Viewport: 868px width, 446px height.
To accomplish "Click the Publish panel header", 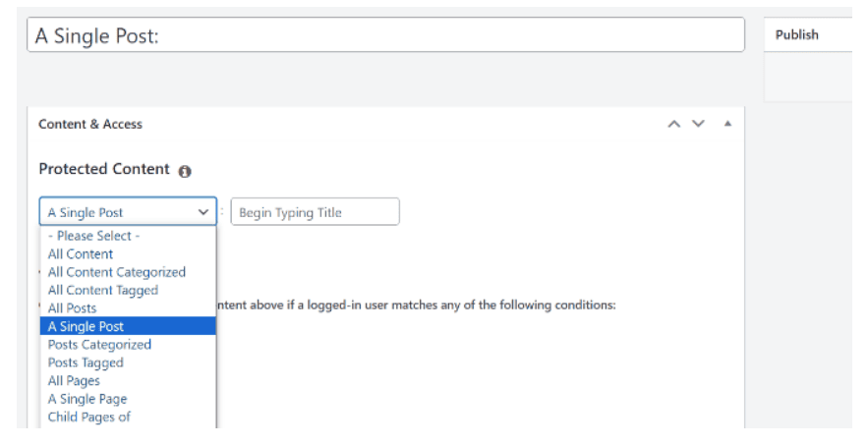I will (796, 34).
